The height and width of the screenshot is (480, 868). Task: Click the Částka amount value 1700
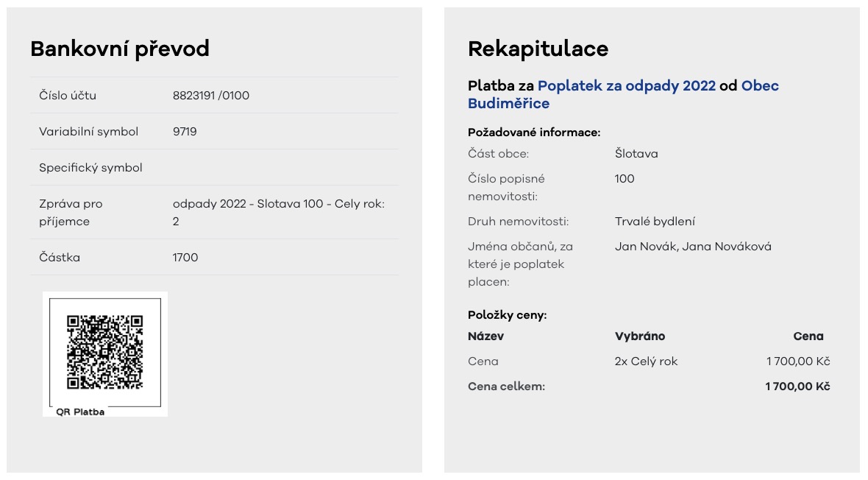pyautogui.click(x=185, y=258)
